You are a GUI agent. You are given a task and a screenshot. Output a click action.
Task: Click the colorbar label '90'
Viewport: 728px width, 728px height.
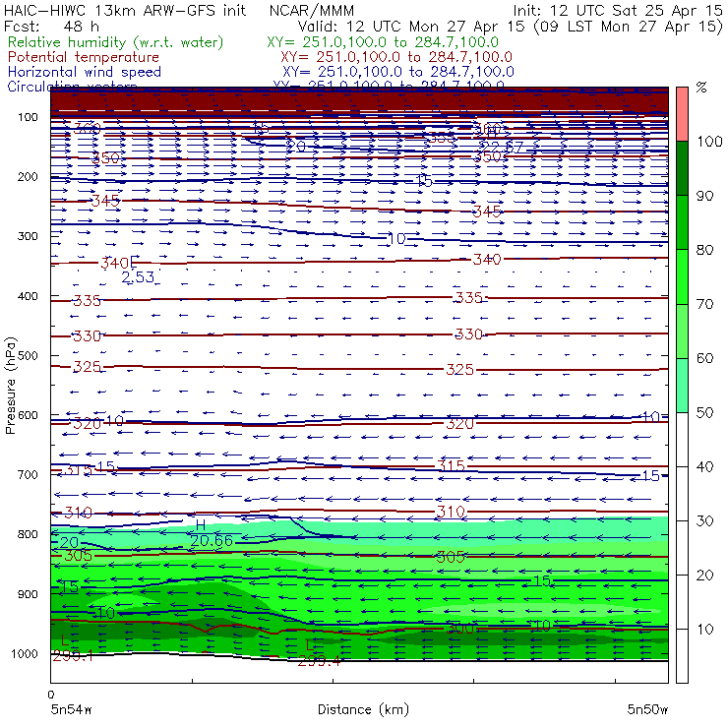coord(704,196)
